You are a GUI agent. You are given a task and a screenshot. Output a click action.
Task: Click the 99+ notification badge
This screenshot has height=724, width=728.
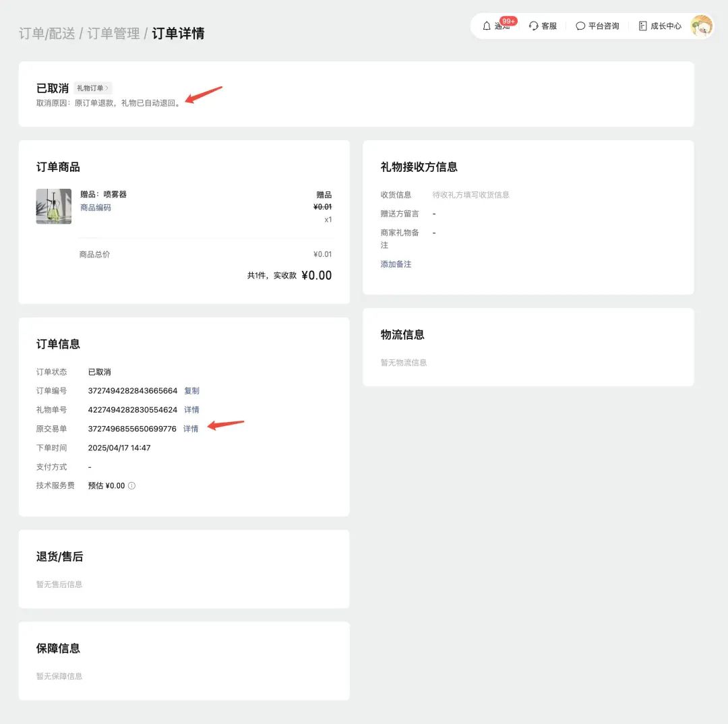point(507,21)
